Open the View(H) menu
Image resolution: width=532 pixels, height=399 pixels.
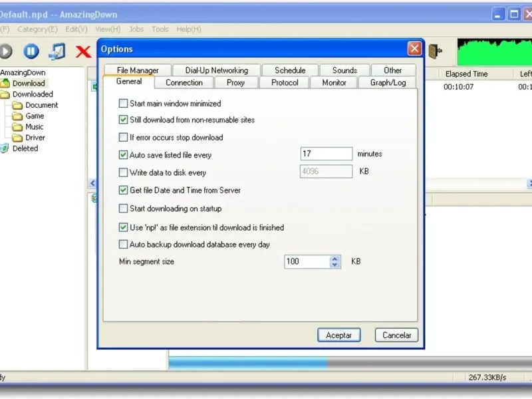108,29
